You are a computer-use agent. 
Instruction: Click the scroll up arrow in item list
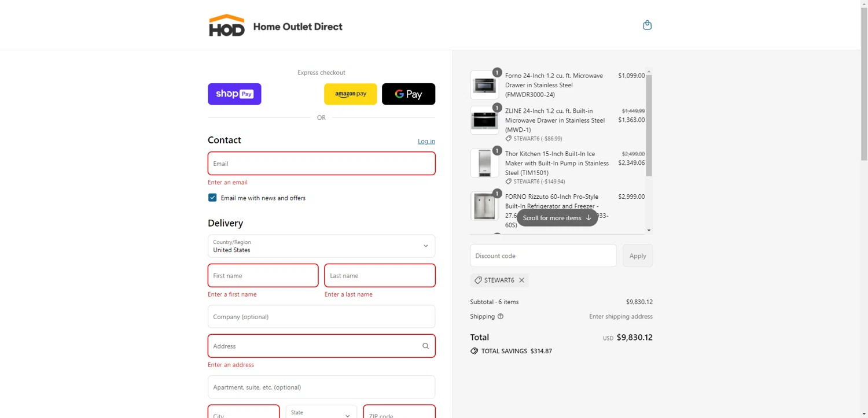coord(649,72)
